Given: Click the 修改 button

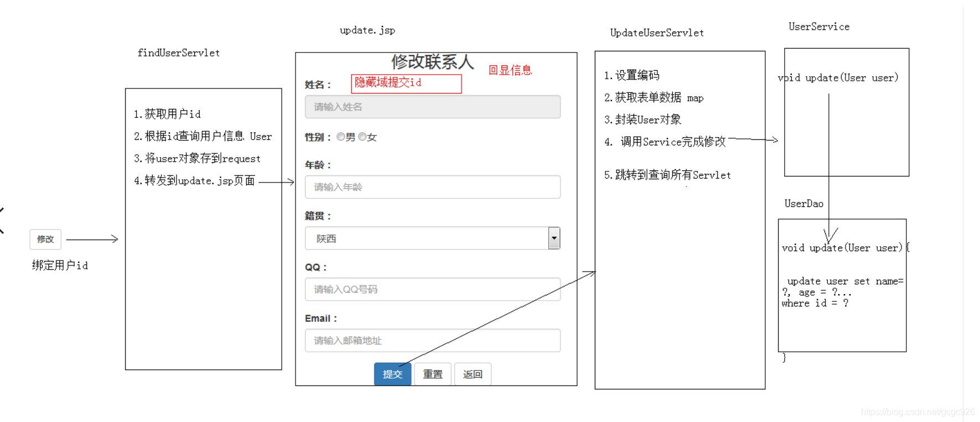Looking at the screenshot, I should coord(45,239).
